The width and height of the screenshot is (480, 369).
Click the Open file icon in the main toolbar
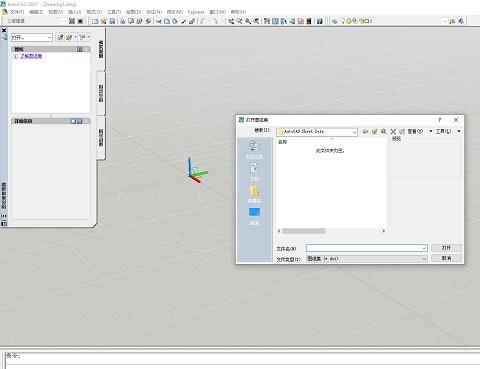tap(104, 21)
